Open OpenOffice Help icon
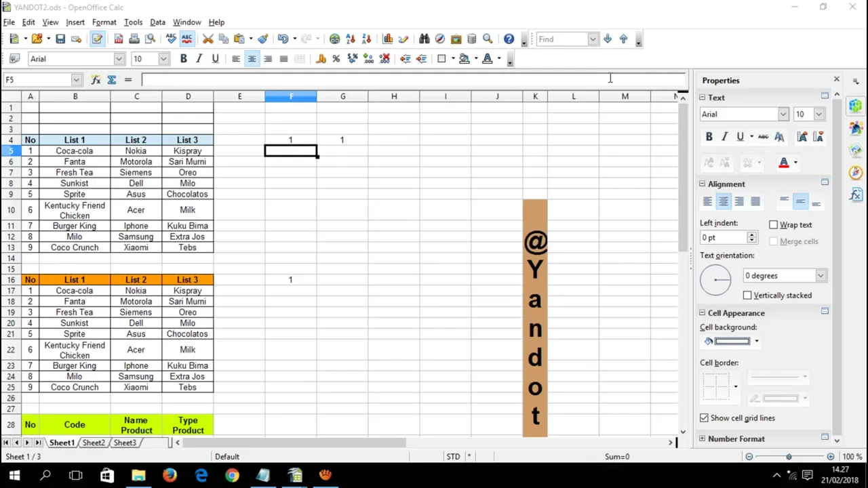The height and width of the screenshot is (488, 868). 509,39
